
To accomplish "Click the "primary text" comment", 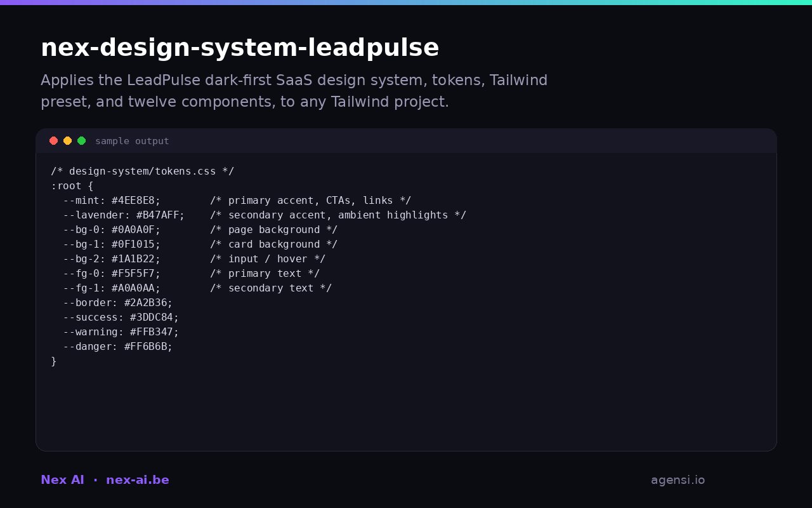I will [x=265, y=274].
